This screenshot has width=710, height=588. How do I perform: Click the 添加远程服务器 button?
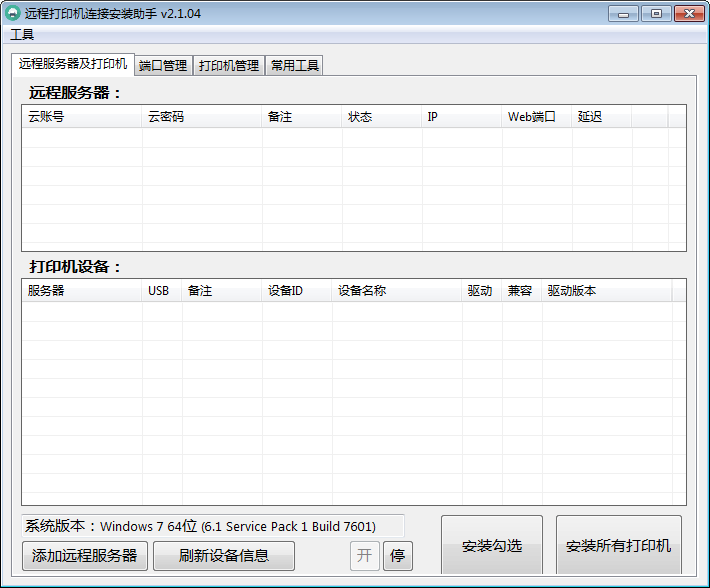[x=85, y=555]
